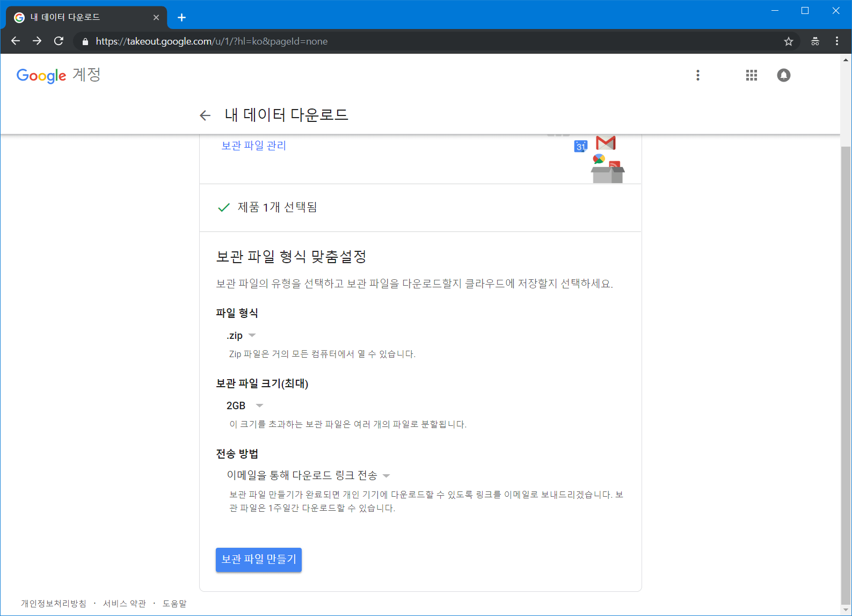Click the 보관 파일 만들기 button
852x616 pixels.
pos(258,560)
